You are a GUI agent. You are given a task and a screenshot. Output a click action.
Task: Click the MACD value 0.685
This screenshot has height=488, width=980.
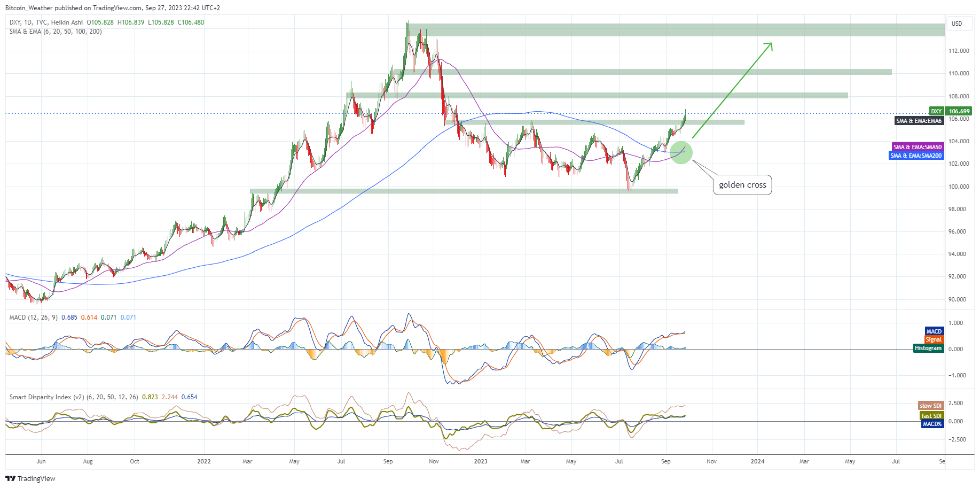click(69, 317)
